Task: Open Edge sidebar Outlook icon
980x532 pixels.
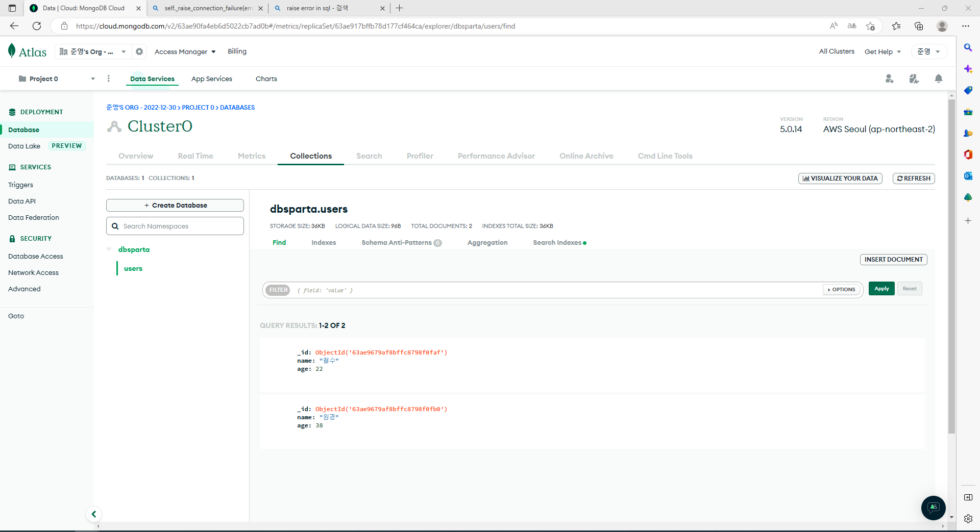Action: pyautogui.click(x=968, y=176)
